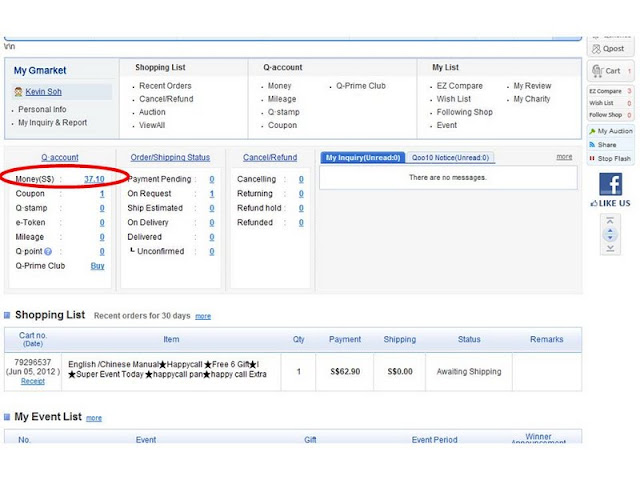The width and height of the screenshot is (640, 480).
Task: Click the Order/Shipping Status heading link
Action: point(170,157)
